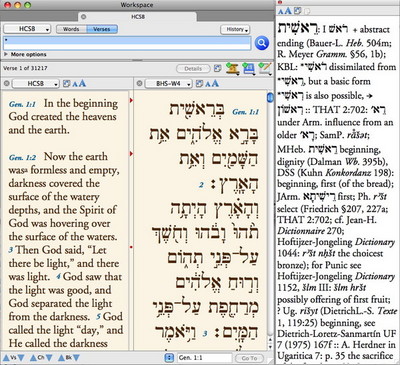Image resolution: width=400 pixels, height=365 pixels.
Task: Open the blue book reference tools icon
Action: pos(249,68)
